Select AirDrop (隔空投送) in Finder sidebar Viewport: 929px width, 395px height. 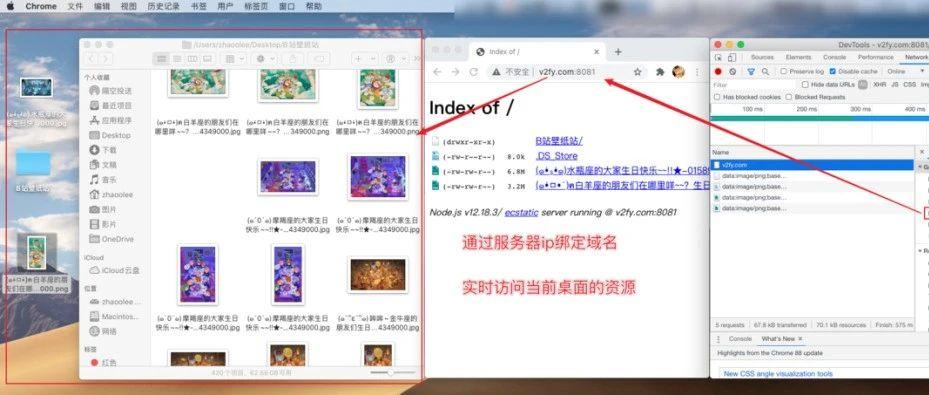click(x=111, y=91)
